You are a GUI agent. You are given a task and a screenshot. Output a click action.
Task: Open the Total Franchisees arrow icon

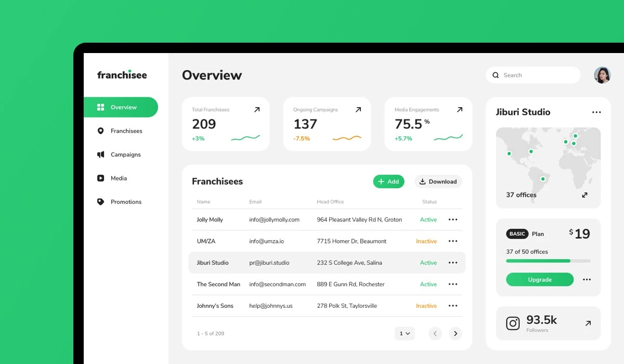click(256, 110)
